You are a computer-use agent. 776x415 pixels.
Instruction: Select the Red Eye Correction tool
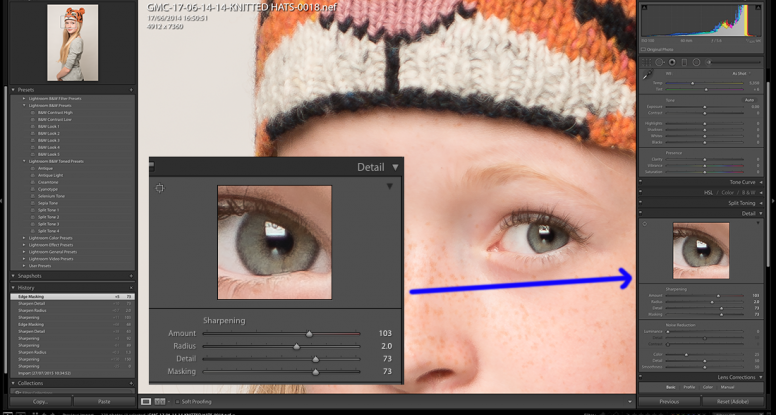point(672,62)
